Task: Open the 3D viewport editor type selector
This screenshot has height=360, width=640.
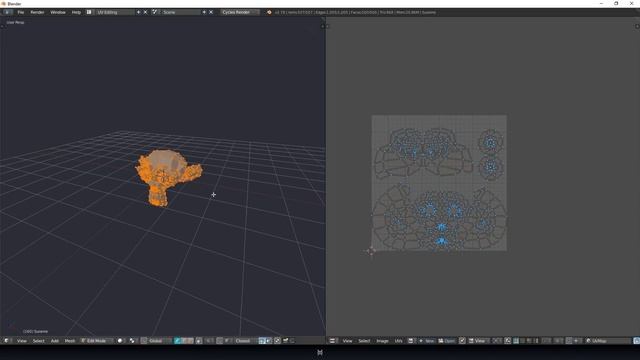Action: 7,340
